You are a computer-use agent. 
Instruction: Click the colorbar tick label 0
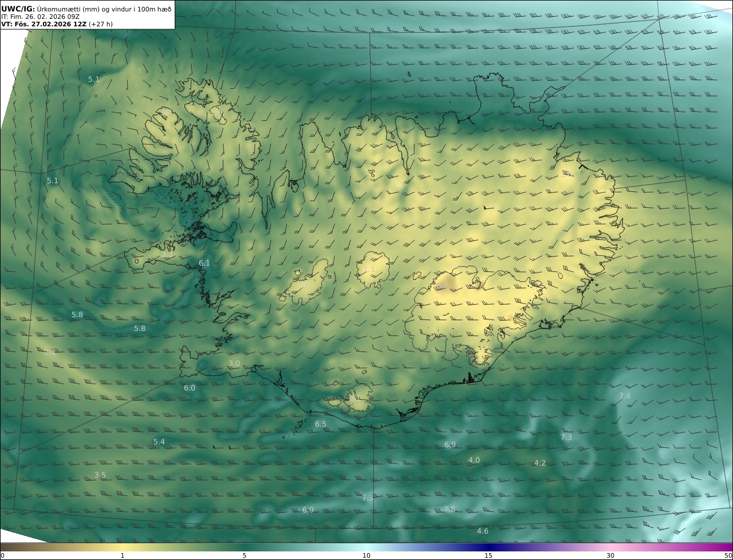[2, 555]
